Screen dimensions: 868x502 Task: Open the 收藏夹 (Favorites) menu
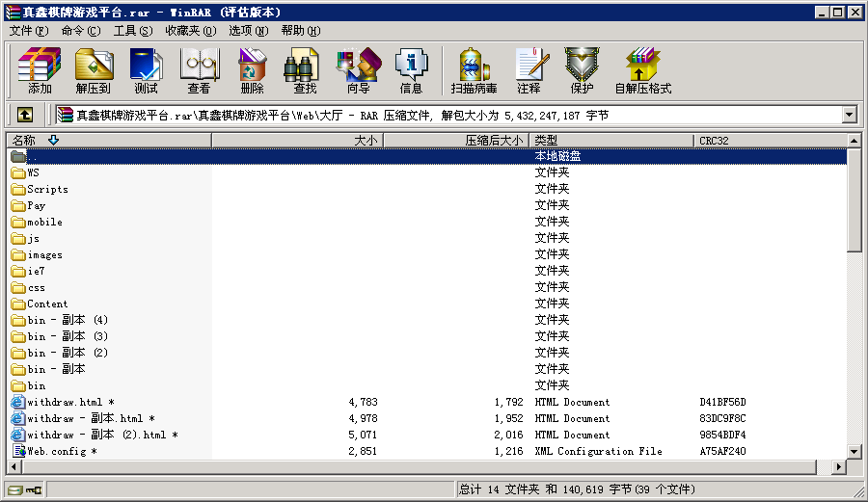tap(189, 31)
